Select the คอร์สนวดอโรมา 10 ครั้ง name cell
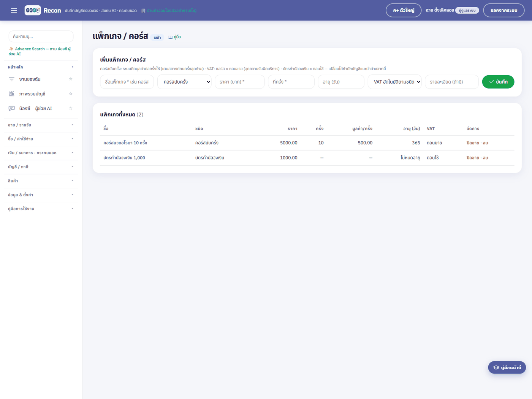The width and height of the screenshot is (532, 399). click(125, 143)
